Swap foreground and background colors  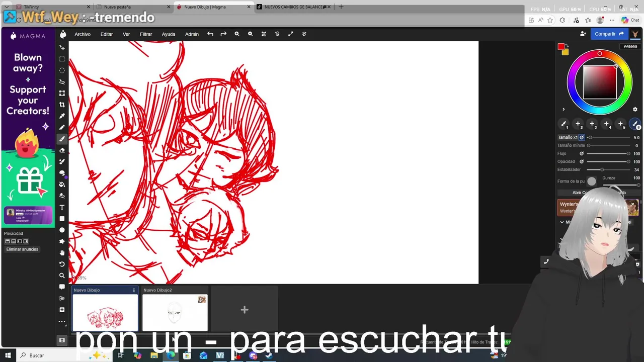567,46
